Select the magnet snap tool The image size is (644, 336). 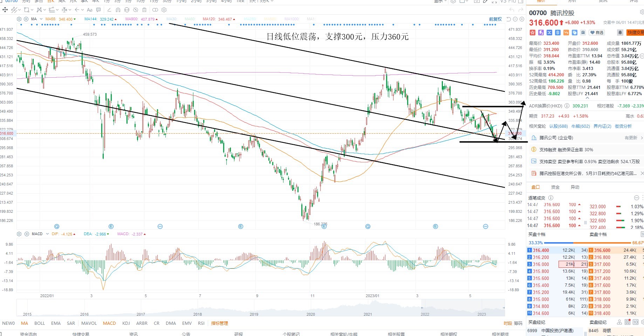tap(118, 10)
